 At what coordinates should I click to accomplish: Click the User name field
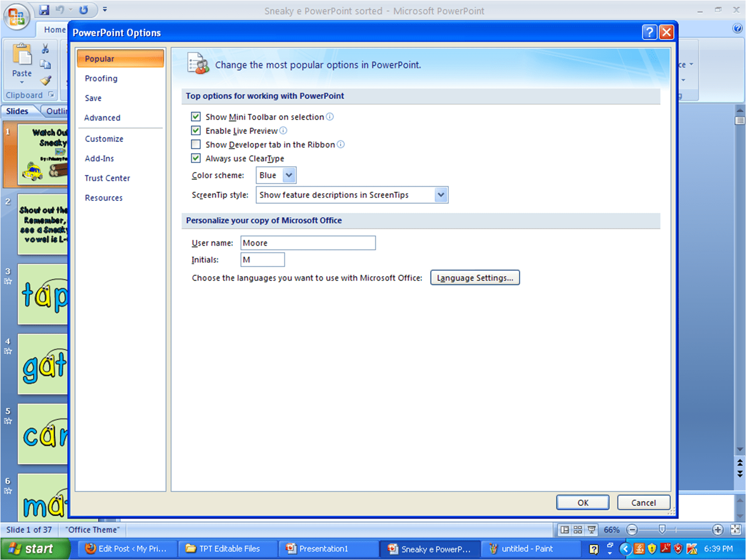(x=308, y=243)
